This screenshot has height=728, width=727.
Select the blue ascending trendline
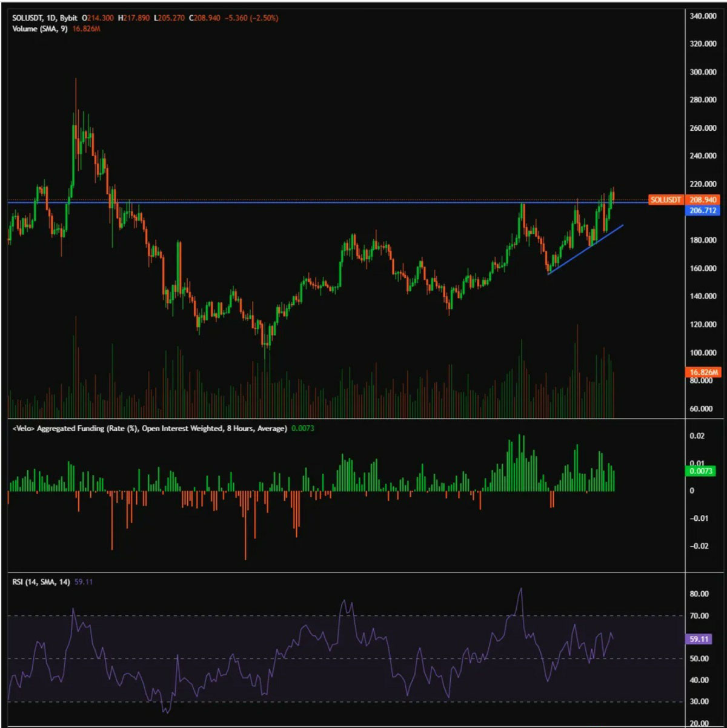[x=585, y=250]
